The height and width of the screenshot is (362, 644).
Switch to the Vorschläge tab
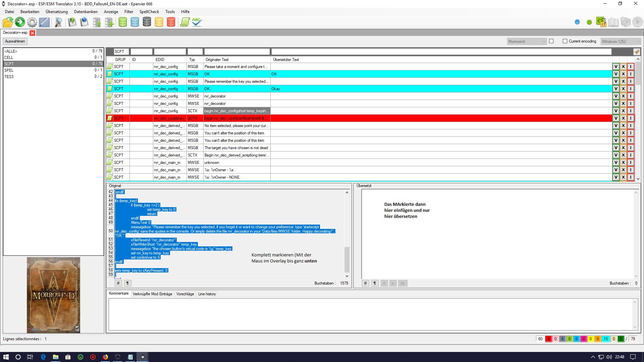[x=185, y=294]
